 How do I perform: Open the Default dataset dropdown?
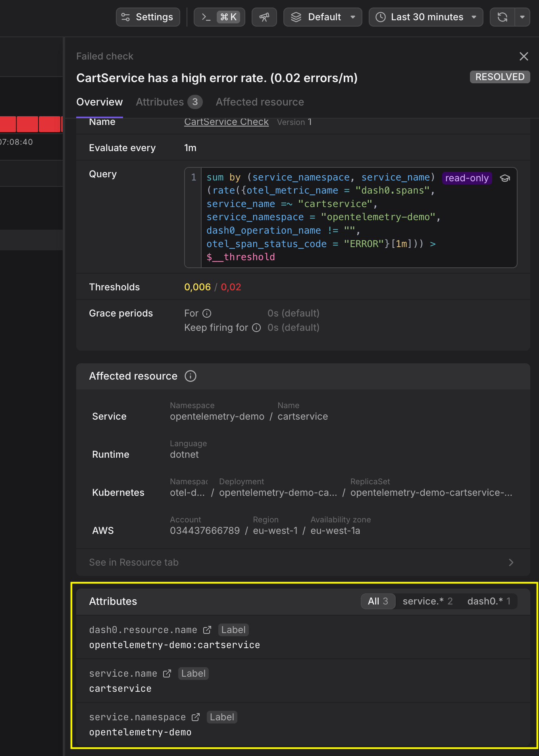pyautogui.click(x=323, y=17)
